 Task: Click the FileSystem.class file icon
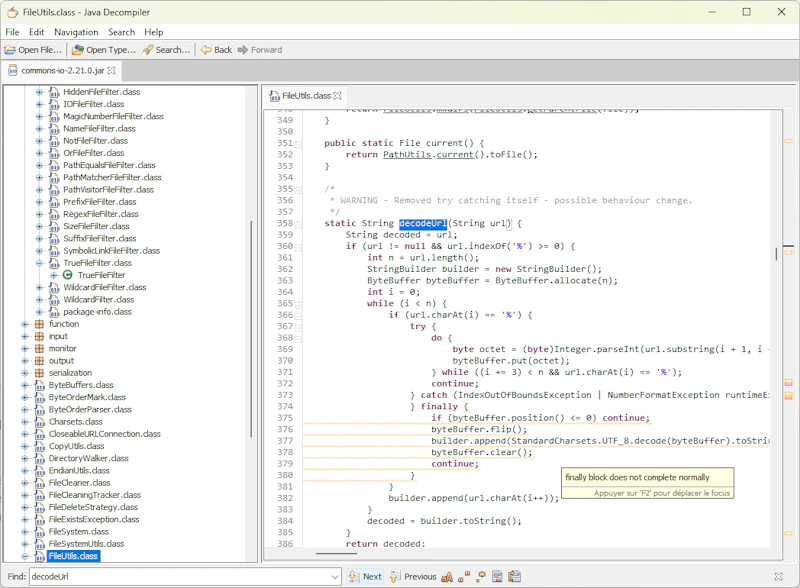click(39, 532)
